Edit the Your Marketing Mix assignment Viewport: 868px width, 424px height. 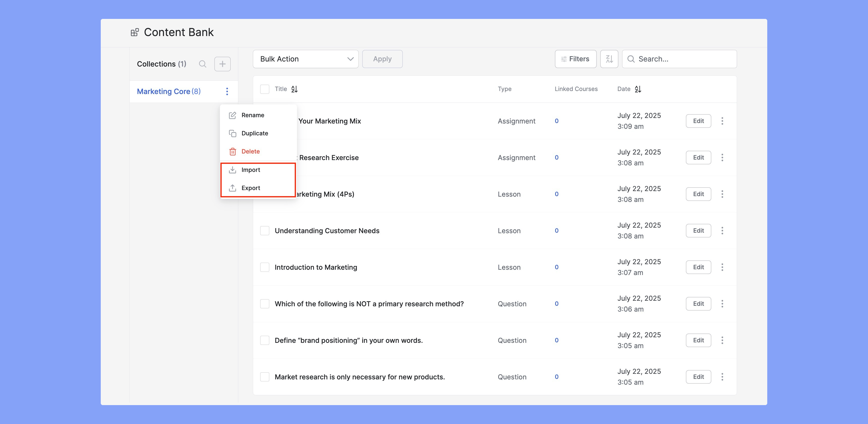pos(698,121)
